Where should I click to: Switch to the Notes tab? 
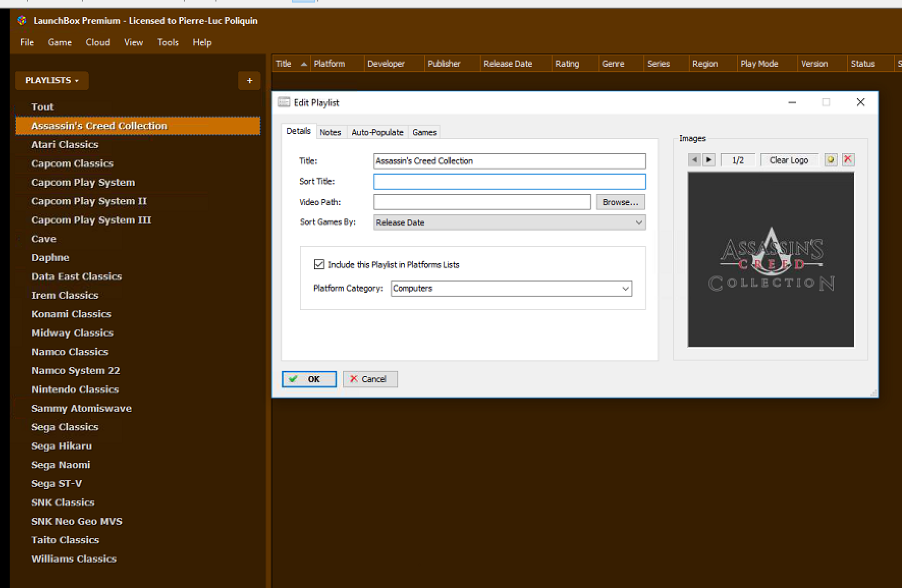click(x=330, y=132)
